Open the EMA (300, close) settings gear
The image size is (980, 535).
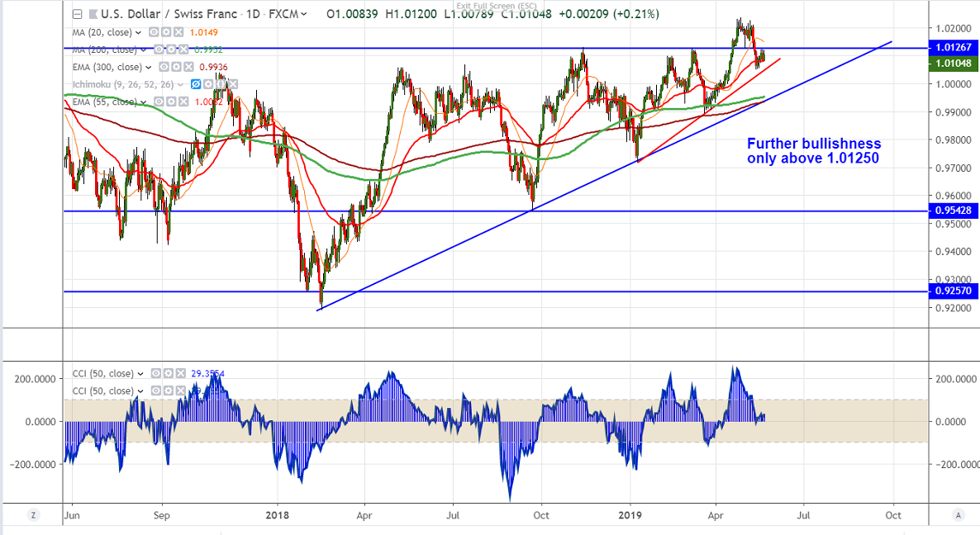[176, 67]
